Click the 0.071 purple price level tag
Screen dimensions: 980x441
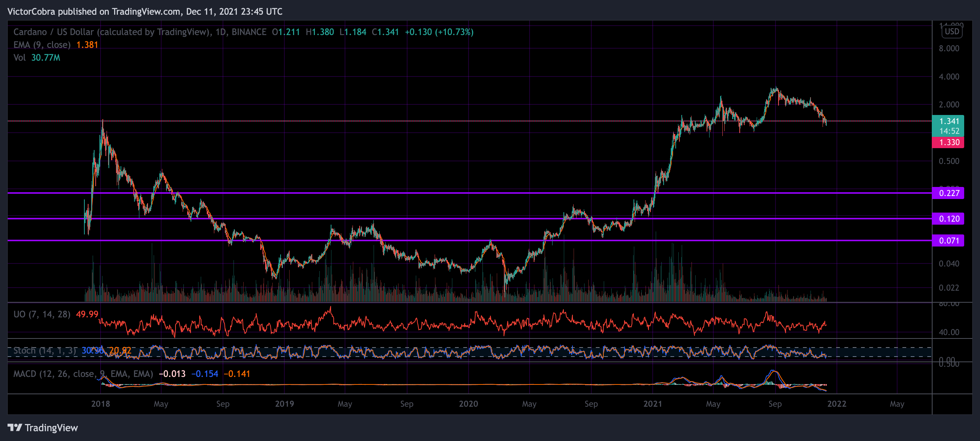coord(948,240)
